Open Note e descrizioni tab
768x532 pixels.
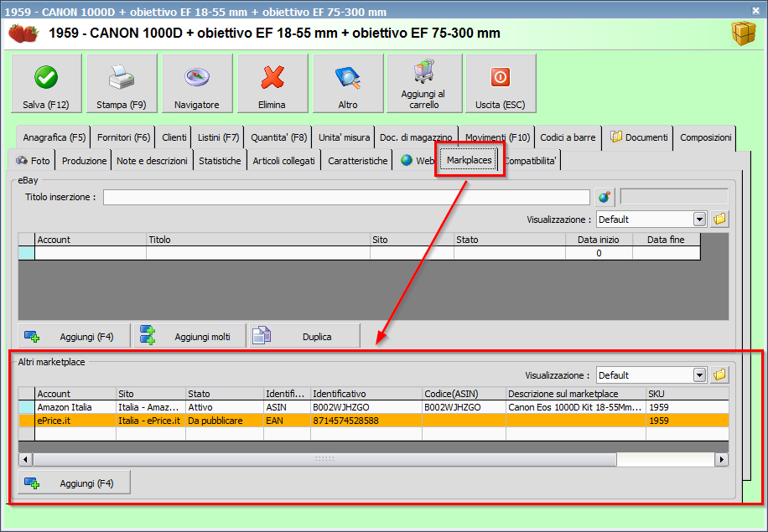[x=152, y=161]
